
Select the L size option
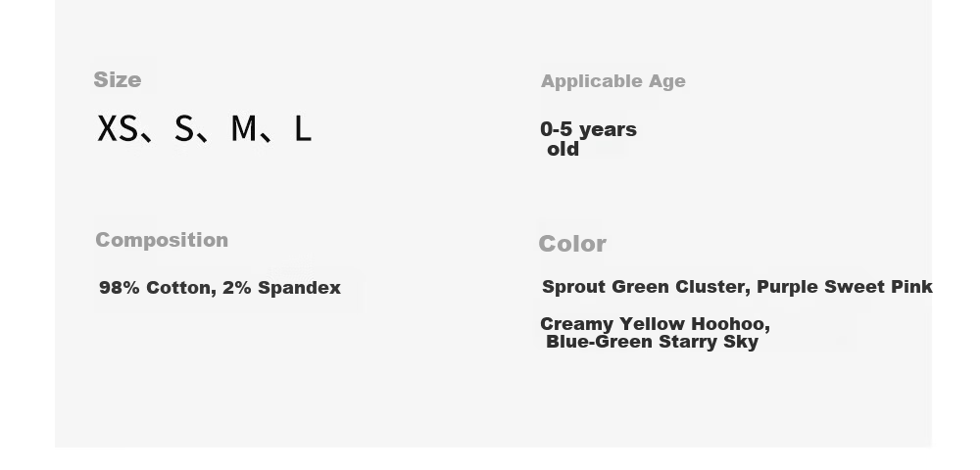(303, 128)
